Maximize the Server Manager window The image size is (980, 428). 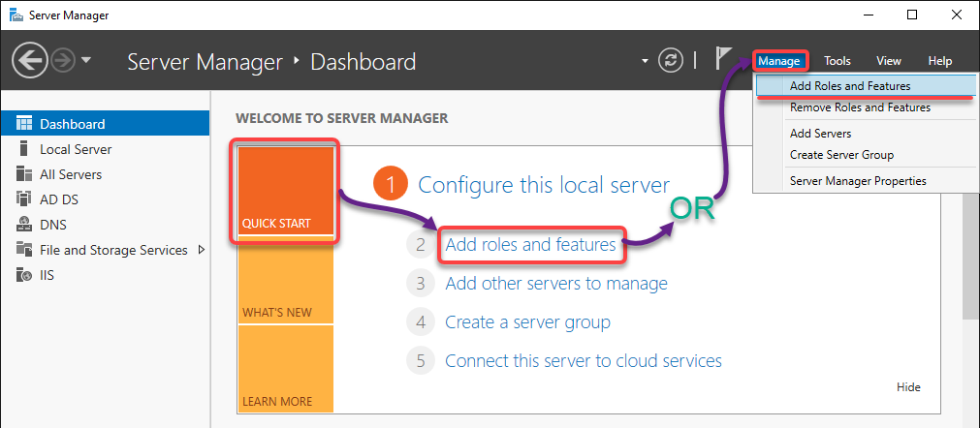912,15
